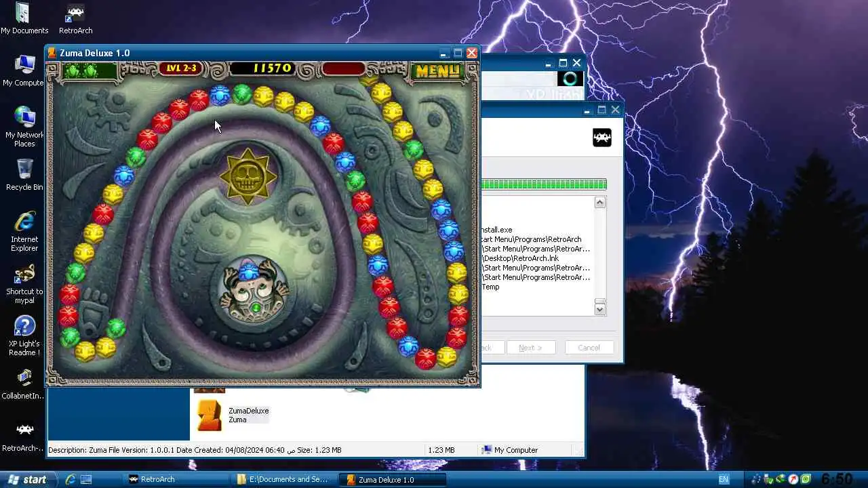The width and height of the screenshot is (868, 488).
Task: Click Show Desktop quick launch icon
Action: coord(86,479)
